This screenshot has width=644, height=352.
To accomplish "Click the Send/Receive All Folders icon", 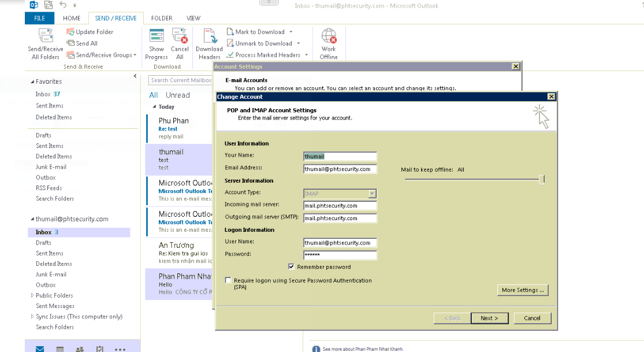I will 46,35.
